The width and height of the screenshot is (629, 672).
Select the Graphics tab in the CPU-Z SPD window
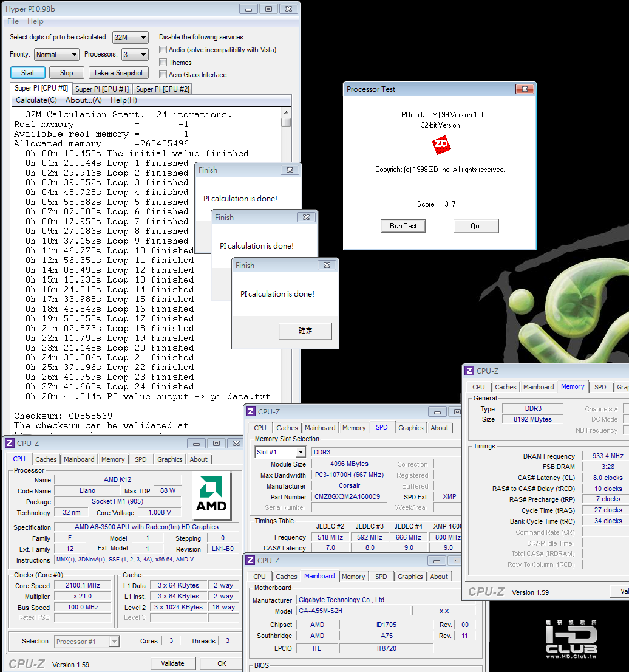point(410,428)
